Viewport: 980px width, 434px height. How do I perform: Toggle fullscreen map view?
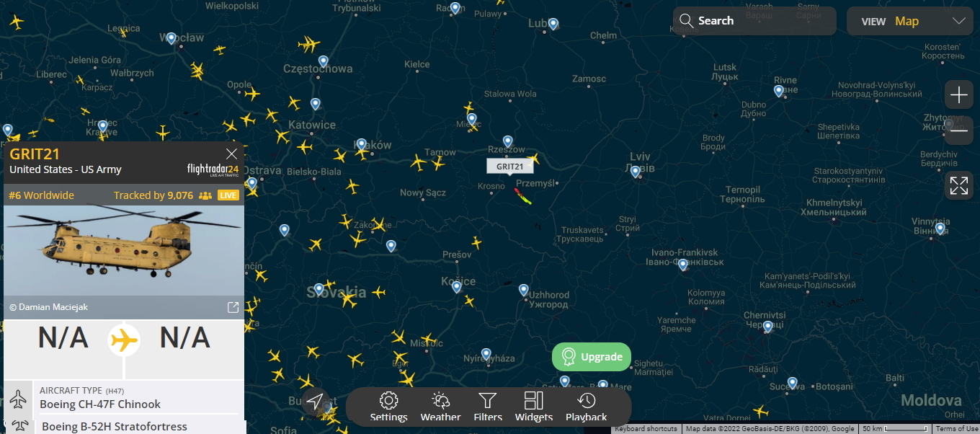959,185
